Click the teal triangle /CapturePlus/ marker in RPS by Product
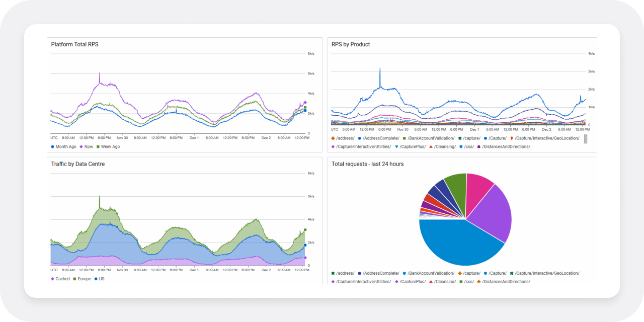 pyautogui.click(x=396, y=147)
